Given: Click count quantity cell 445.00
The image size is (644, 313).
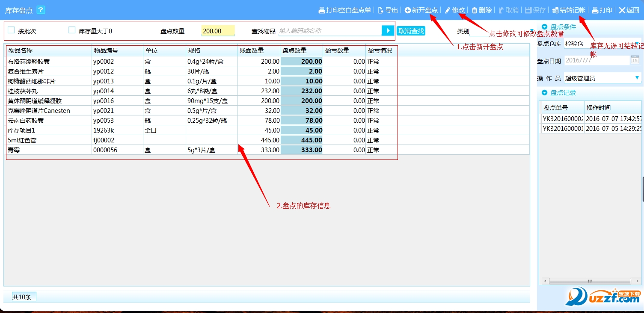Looking at the screenshot, I should (302, 140).
